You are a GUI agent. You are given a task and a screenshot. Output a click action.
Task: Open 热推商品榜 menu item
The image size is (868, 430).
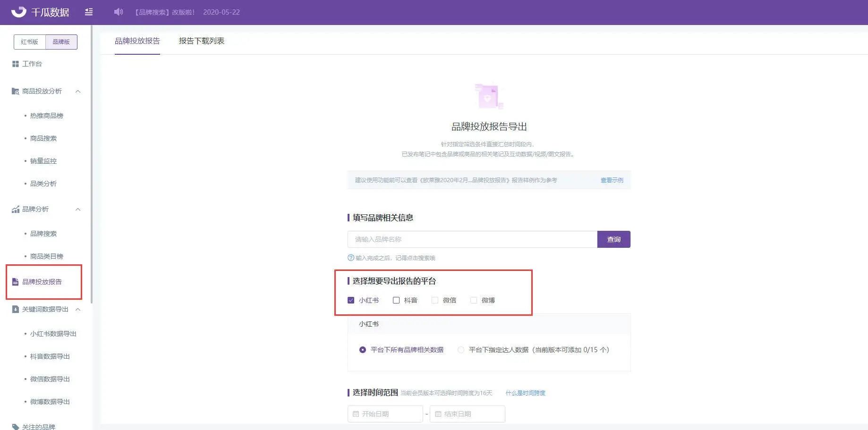pos(47,116)
